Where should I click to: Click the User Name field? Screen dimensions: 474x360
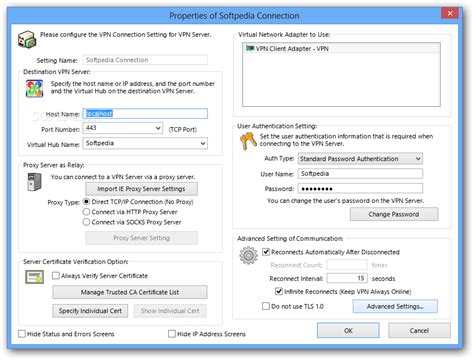[x=360, y=174]
